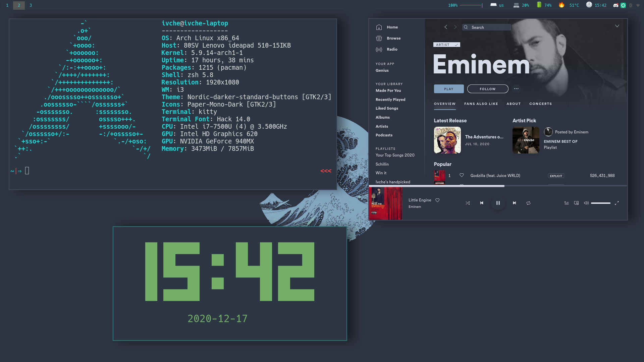Mute audio with the speaker icon

pos(586,203)
